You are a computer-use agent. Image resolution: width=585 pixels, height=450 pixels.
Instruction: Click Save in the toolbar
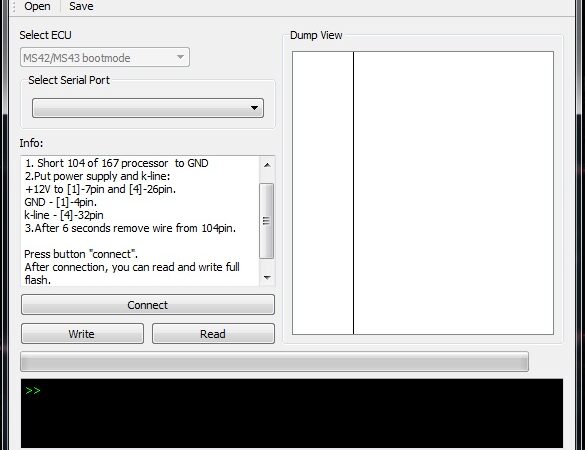[x=81, y=6]
